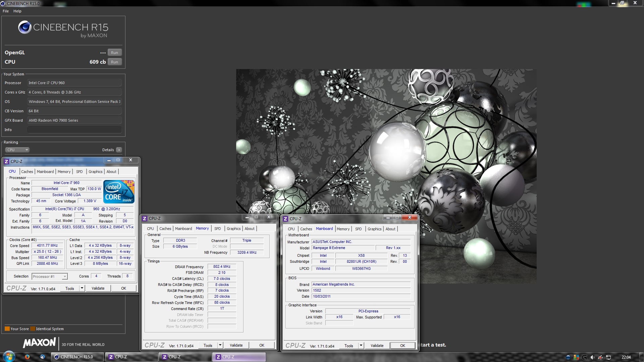Image resolution: width=644 pixels, height=362 pixels.
Task: Click the Info text field in Your System
Action: coord(74,130)
